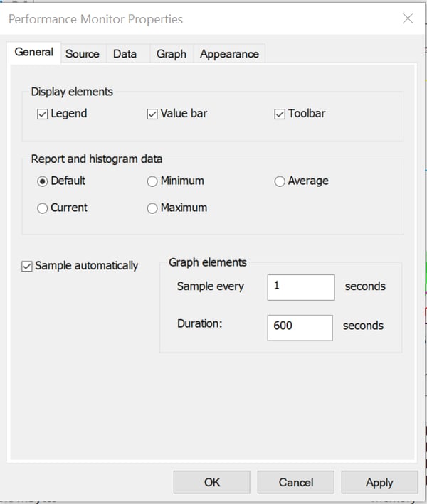Select the General tab
The height and width of the screenshot is (504, 427).
click(33, 52)
